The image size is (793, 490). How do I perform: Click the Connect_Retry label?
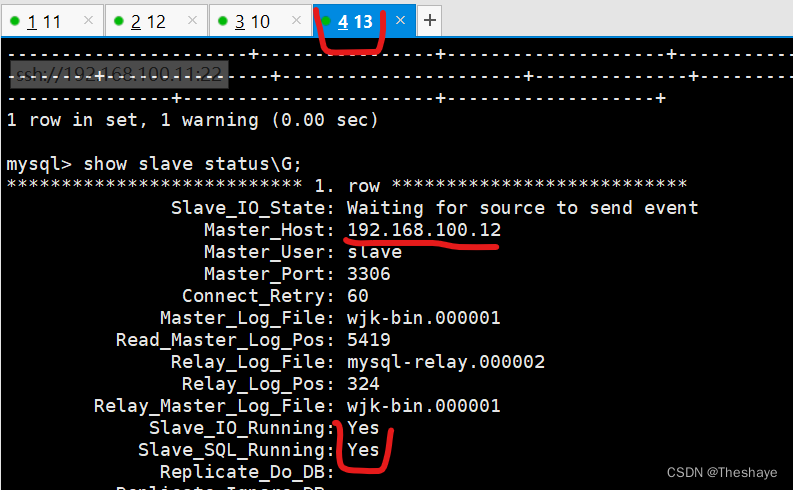[258, 296]
